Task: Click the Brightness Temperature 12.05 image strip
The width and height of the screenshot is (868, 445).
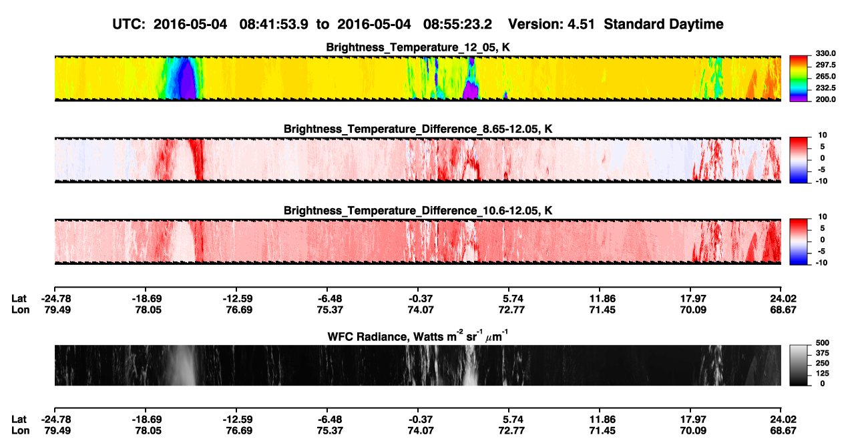Action: click(417, 78)
